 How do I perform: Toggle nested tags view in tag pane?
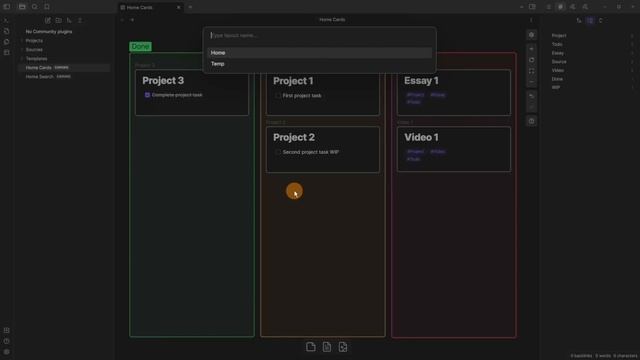tap(590, 20)
